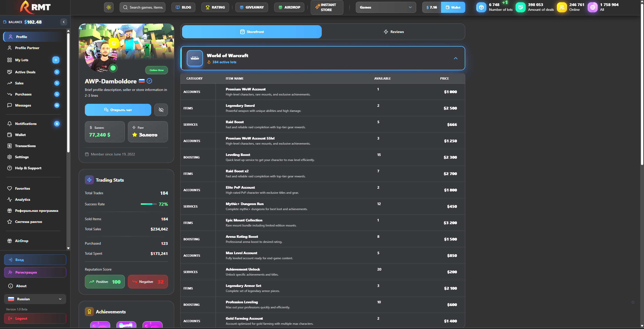Open the INSTANT STORE
Screen dimensions: 644x329
coord(327,7)
